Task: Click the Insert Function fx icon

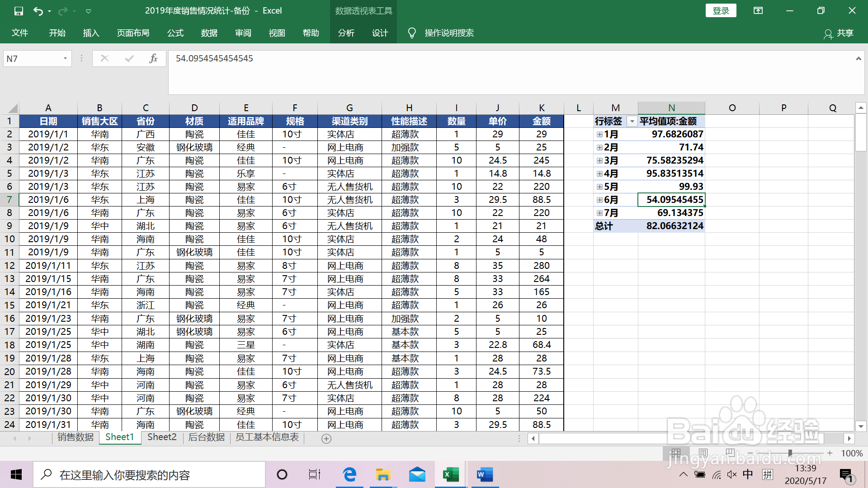Action: pos(154,58)
